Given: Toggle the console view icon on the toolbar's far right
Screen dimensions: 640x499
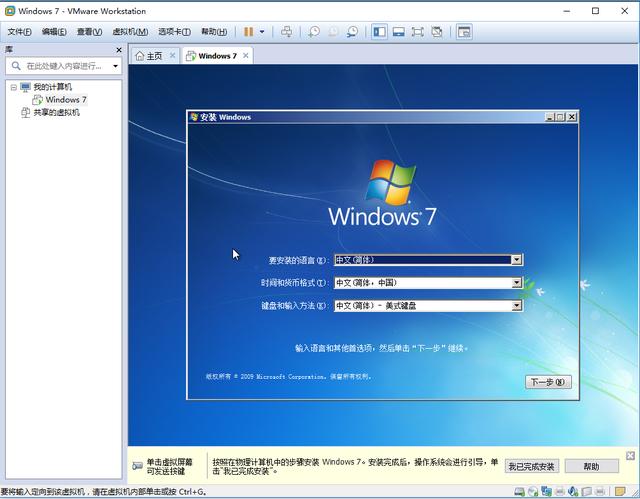Looking at the screenshot, I should [464, 32].
